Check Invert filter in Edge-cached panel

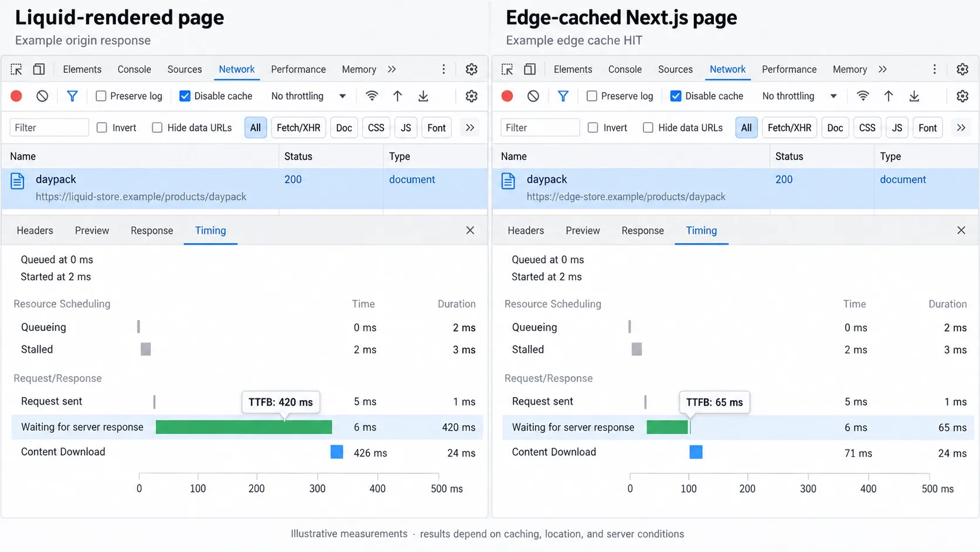coord(593,127)
